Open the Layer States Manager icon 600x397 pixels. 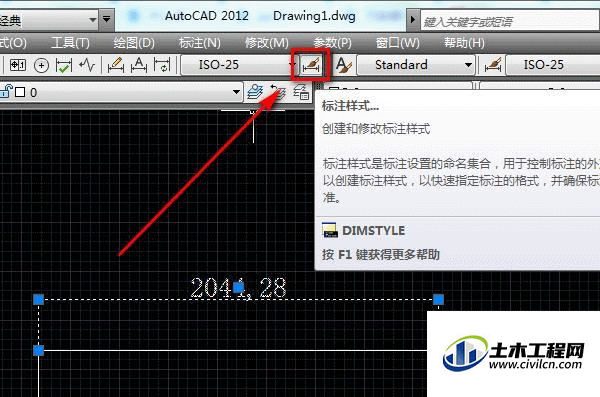(x=301, y=92)
